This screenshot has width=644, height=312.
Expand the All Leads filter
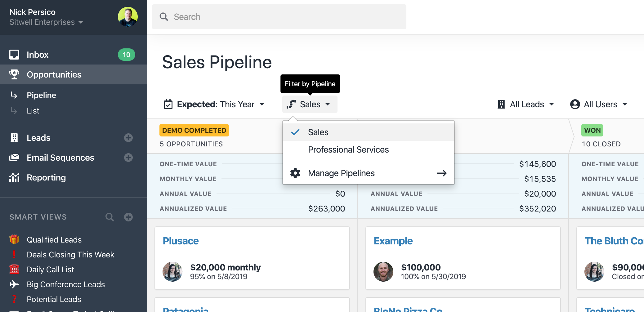(526, 105)
